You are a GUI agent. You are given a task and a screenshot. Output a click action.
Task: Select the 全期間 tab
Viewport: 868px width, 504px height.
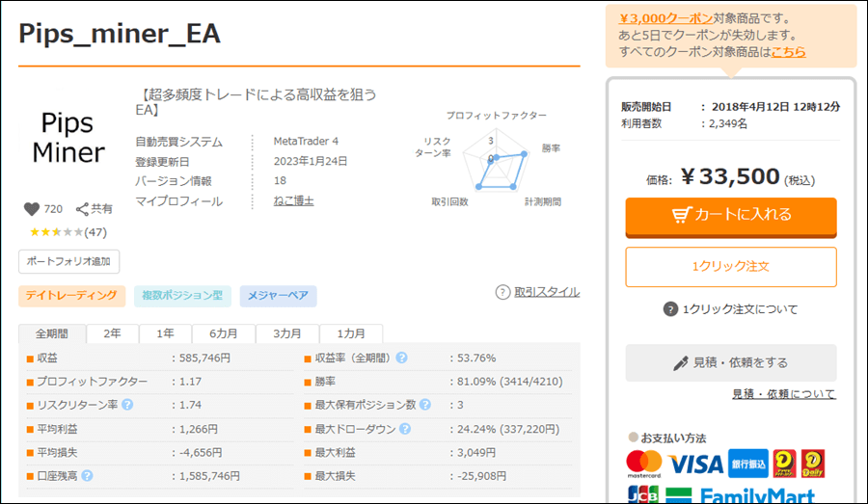[52, 333]
